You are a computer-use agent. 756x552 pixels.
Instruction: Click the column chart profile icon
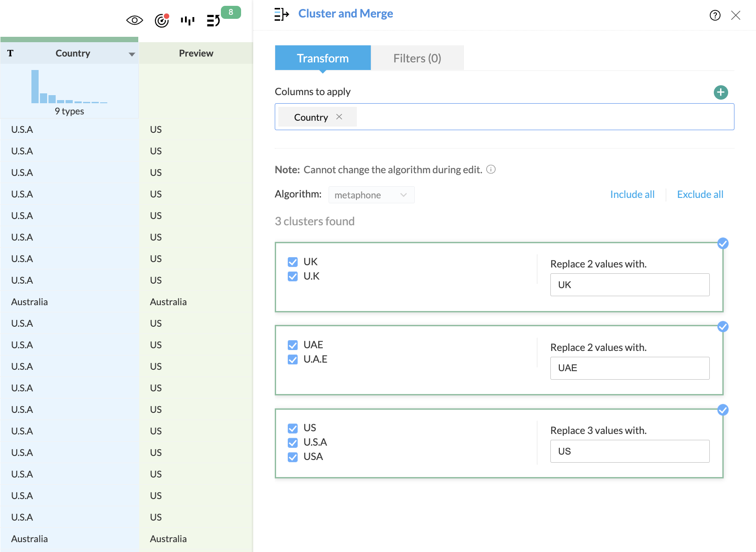188,20
